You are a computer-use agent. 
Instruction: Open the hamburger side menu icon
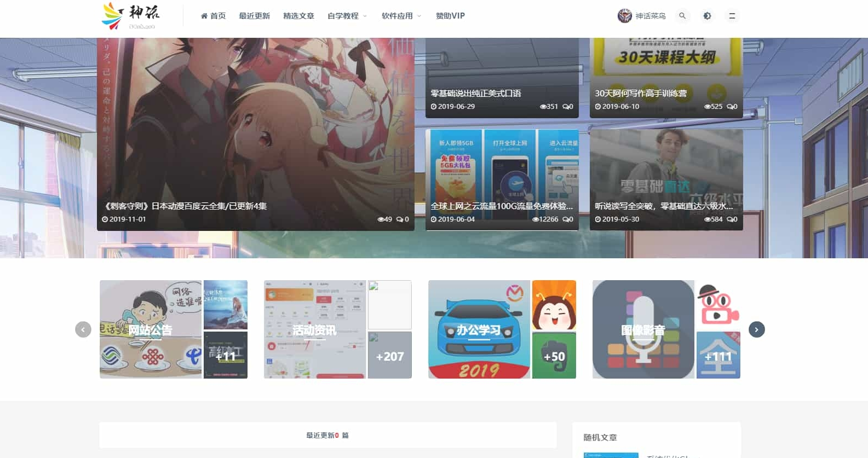coord(732,16)
